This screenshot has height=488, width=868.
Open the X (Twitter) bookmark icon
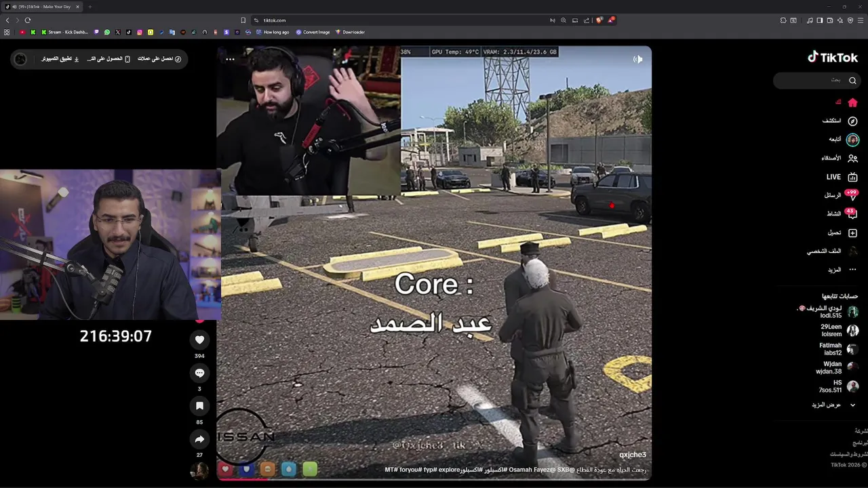click(x=118, y=32)
